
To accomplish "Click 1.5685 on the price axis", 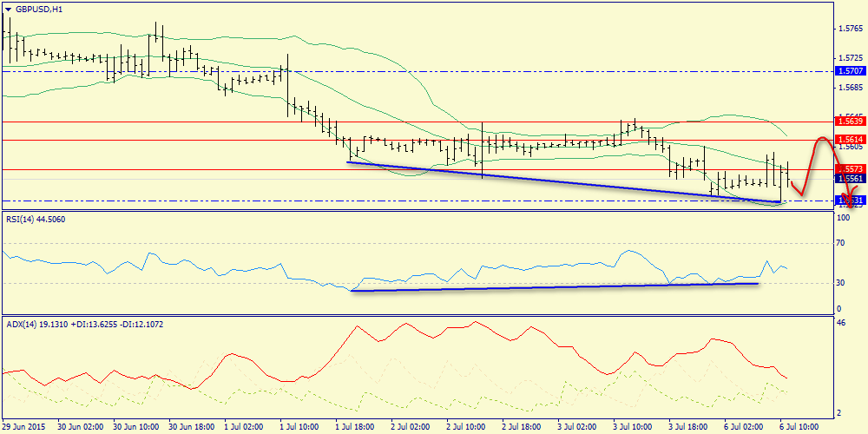I will [x=850, y=88].
